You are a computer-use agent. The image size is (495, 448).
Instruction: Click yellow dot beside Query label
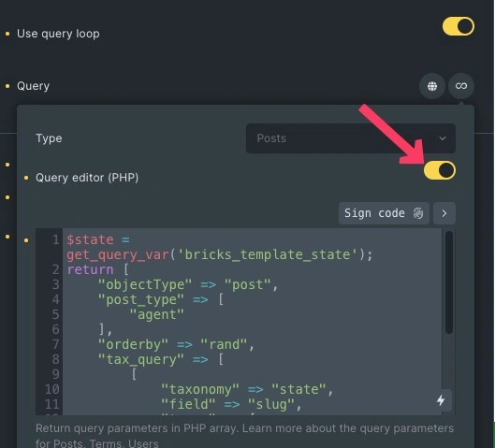point(7,86)
